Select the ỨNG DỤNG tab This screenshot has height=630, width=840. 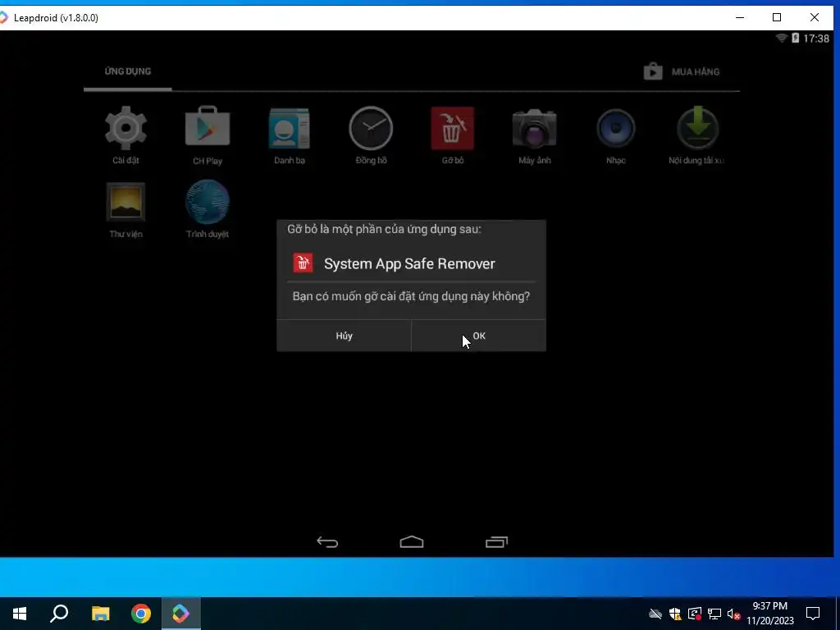[x=127, y=71]
